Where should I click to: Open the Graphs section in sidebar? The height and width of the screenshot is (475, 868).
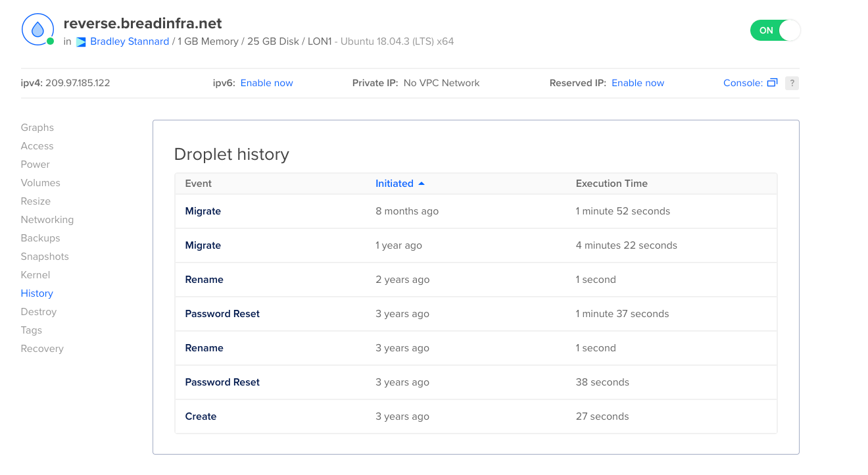pos(37,128)
